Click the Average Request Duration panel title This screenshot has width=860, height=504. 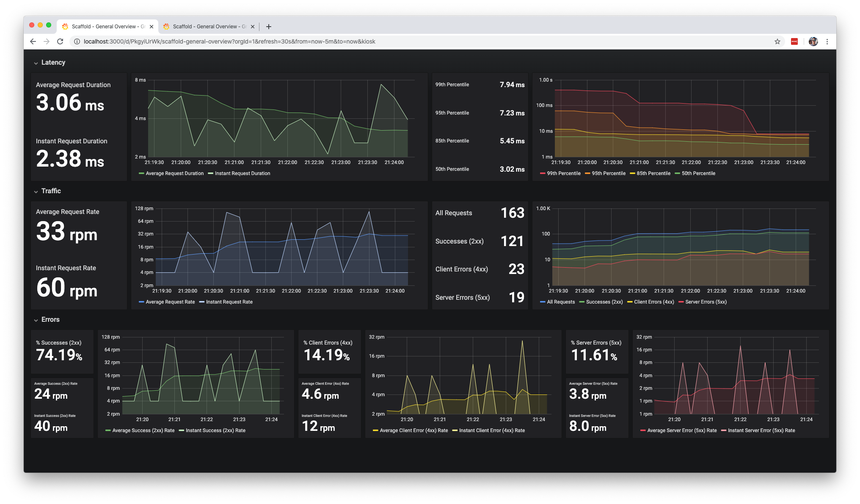click(73, 85)
